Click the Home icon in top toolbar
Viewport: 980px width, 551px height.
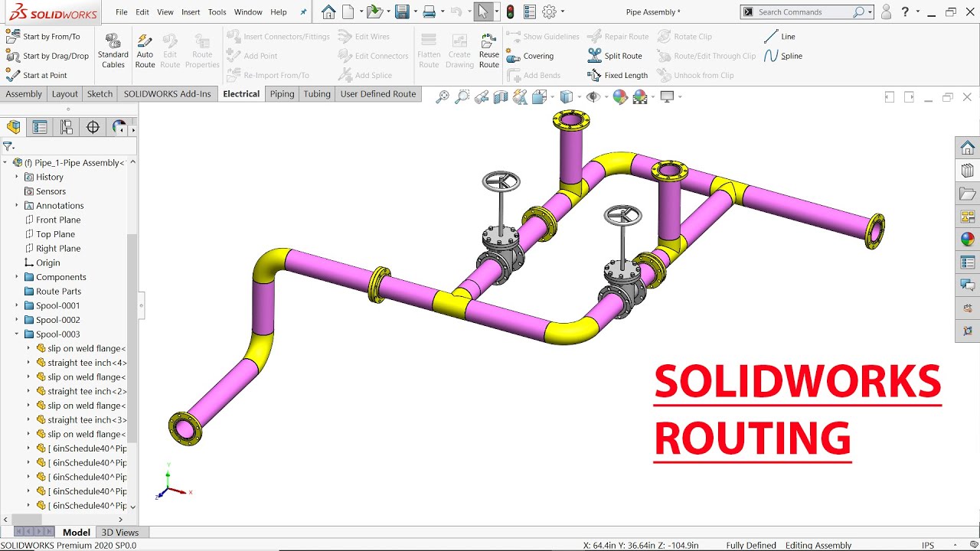(328, 11)
